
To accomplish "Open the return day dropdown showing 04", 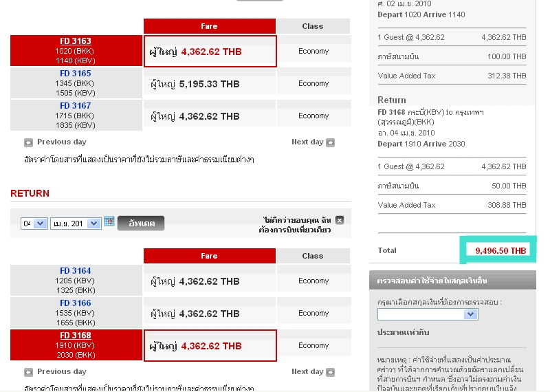I will pyautogui.click(x=34, y=224).
